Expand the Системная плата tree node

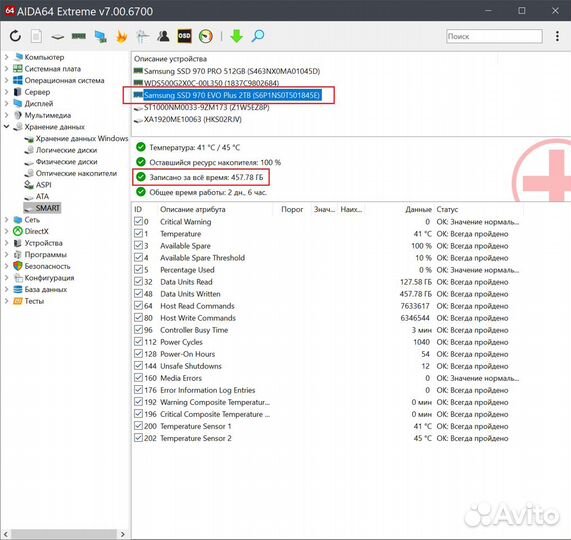[6, 68]
